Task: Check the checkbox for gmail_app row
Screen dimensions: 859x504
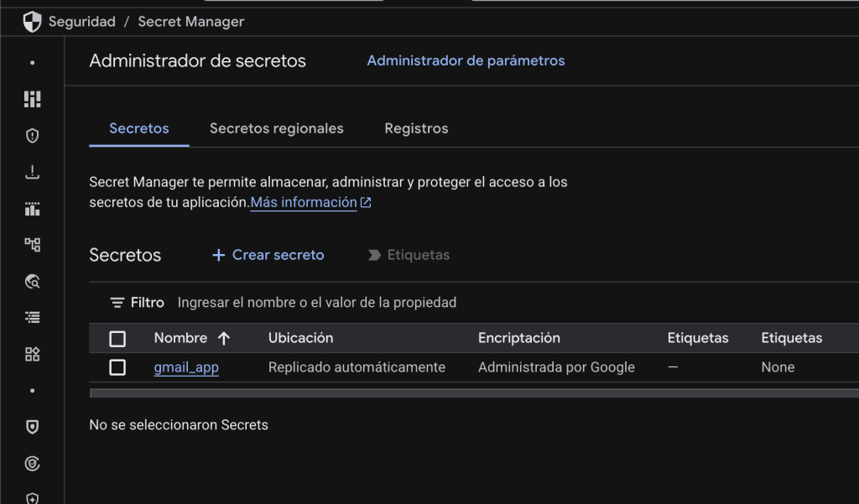Action: tap(117, 367)
